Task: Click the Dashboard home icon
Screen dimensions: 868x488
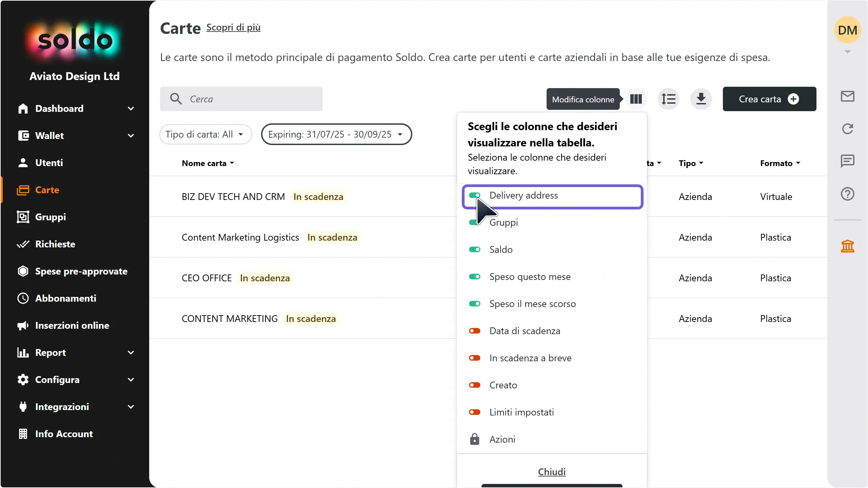Action: coord(23,108)
